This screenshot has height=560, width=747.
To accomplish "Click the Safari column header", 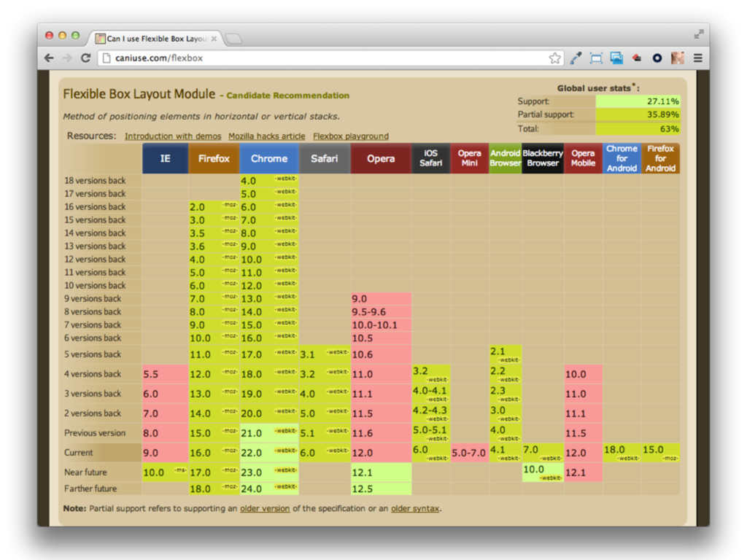I will coord(325,158).
